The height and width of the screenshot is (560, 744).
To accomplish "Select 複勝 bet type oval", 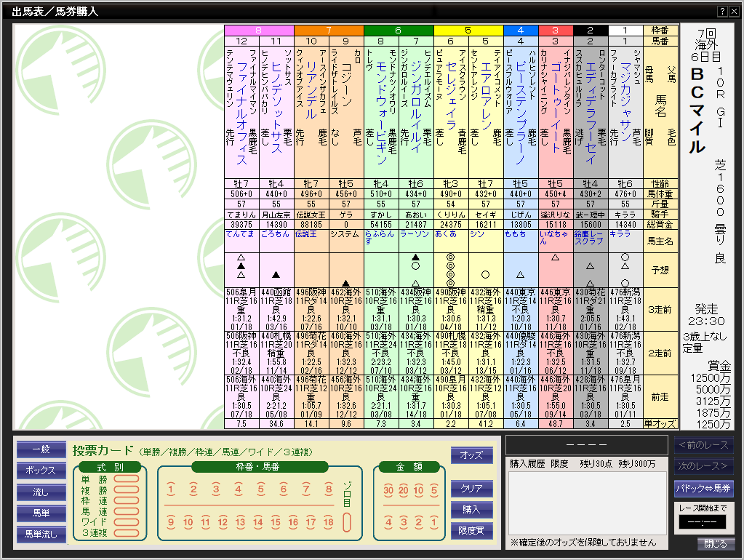I will [127, 489].
